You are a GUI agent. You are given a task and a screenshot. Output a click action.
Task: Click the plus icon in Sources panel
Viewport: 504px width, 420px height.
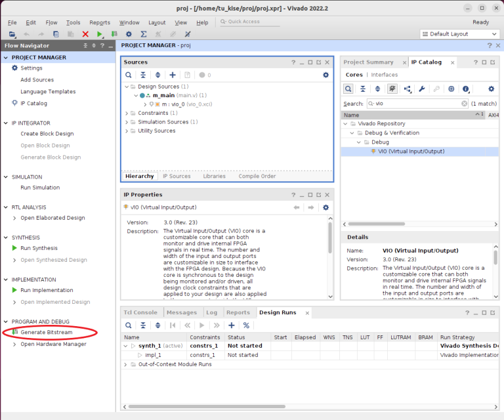pyautogui.click(x=173, y=75)
